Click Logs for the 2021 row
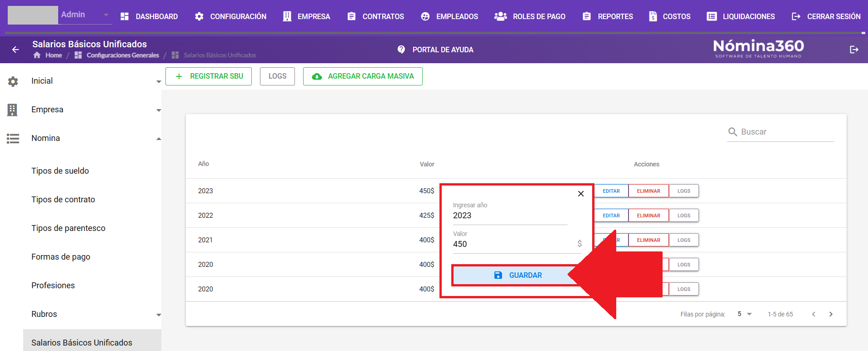The image size is (868, 351). [x=684, y=240]
